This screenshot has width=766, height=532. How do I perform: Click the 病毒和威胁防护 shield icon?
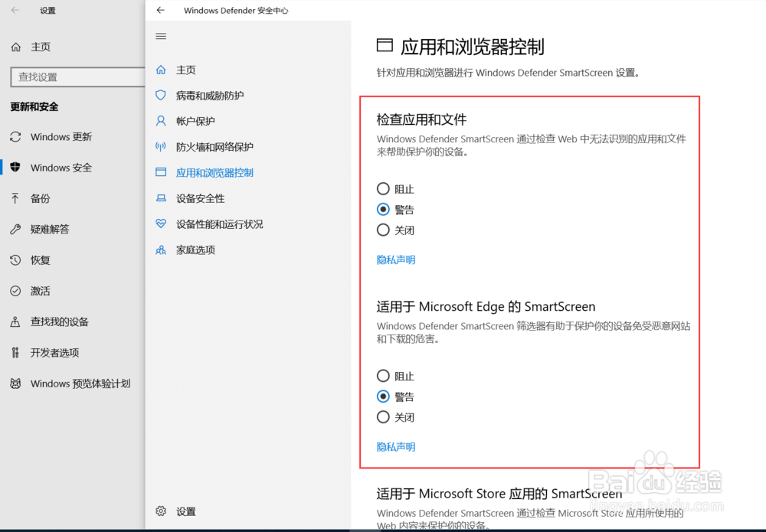[x=161, y=95]
